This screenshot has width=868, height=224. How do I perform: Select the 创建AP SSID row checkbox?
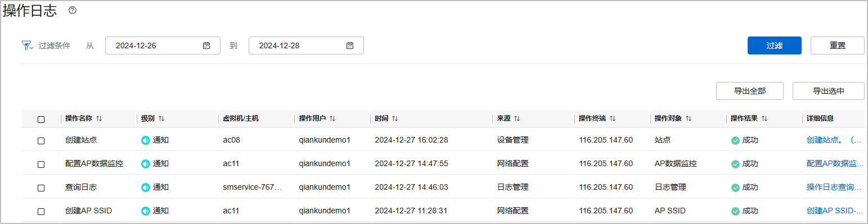[x=41, y=211]
